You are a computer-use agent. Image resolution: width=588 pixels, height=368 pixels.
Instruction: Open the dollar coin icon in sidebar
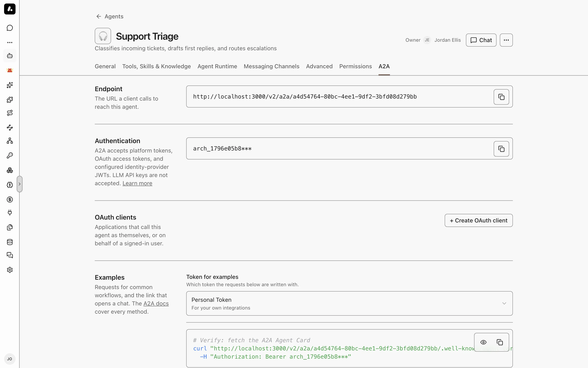(x=10, y=200)
